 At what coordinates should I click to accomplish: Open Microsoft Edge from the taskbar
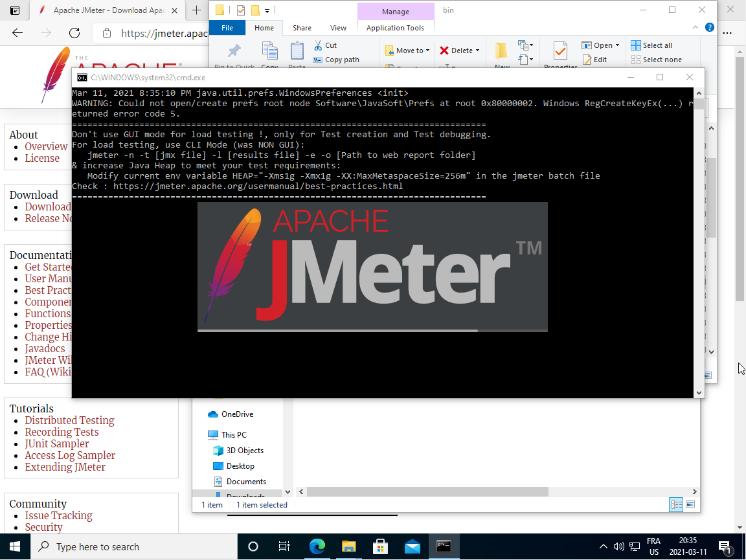click(x=317, y=546)
